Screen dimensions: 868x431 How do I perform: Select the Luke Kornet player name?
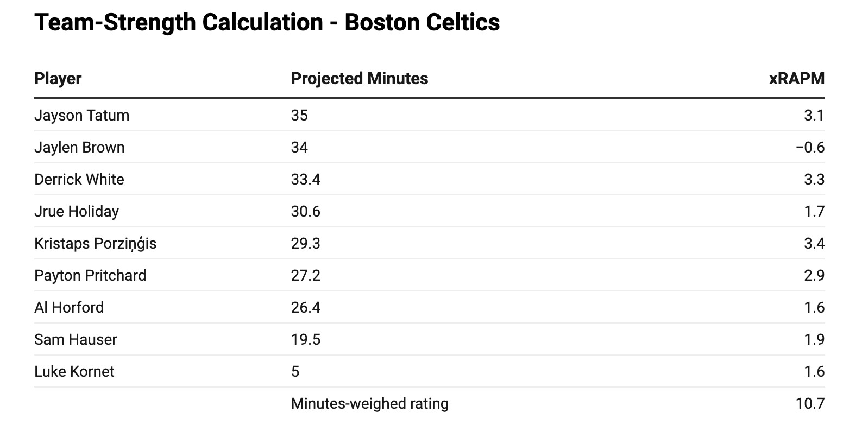point(74,372)
